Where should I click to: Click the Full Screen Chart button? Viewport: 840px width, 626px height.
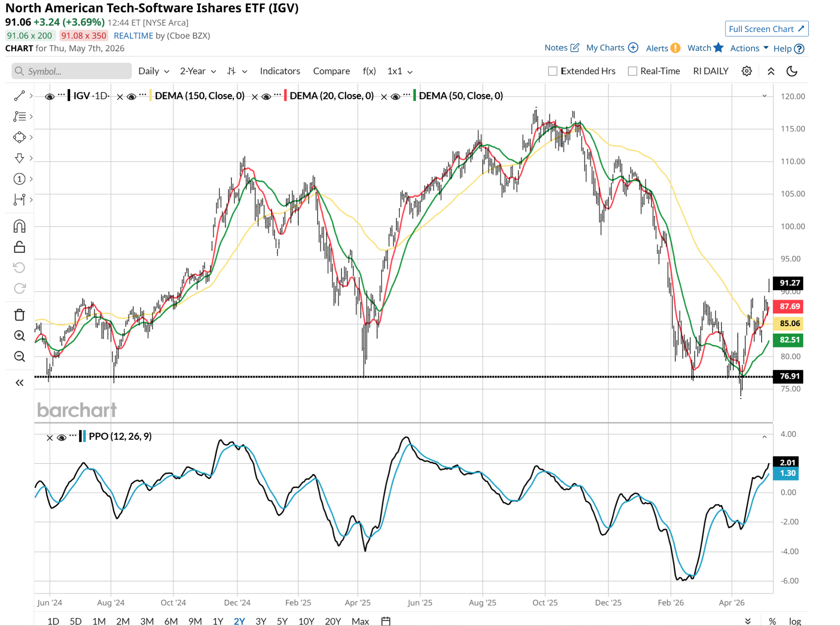pos(766,29)
